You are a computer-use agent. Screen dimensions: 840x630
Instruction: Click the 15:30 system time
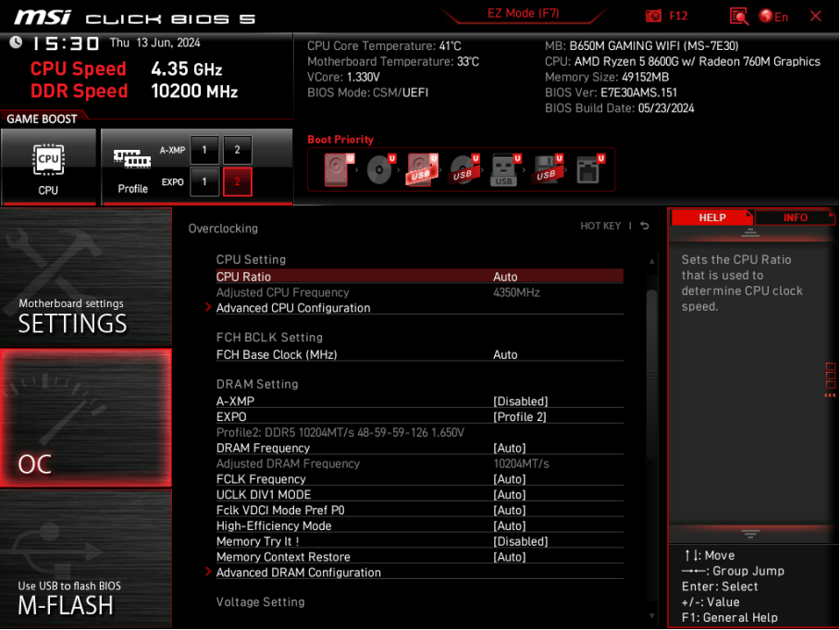(65, 43)
